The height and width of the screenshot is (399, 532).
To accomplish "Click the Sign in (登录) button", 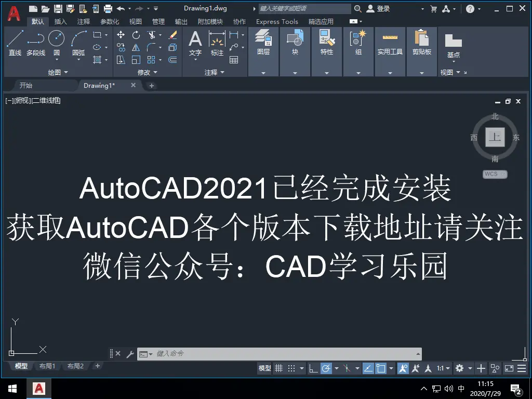I will 379,9.
